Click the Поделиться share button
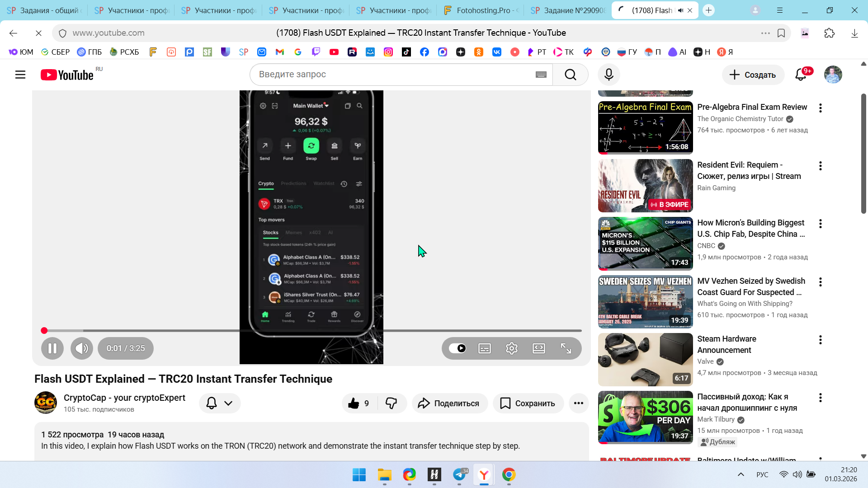Screen dimensions: 868x488 click(x=449, y=403)
